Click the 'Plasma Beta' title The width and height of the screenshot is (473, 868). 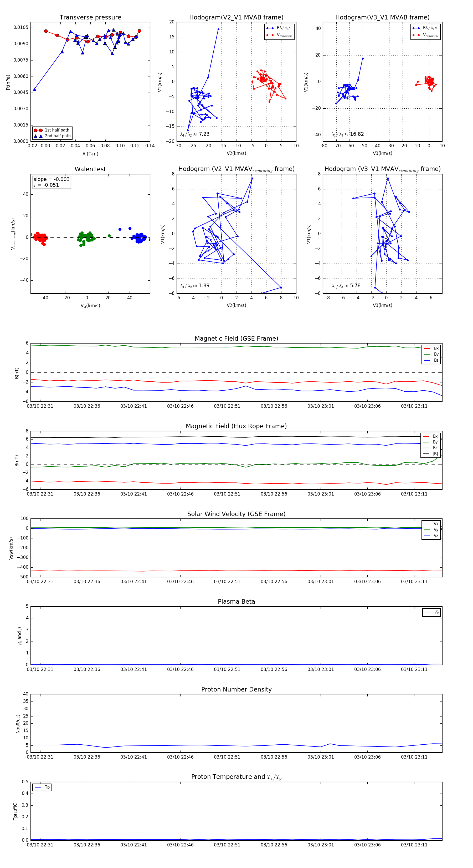pyautogui.click(x=236, y=602)
